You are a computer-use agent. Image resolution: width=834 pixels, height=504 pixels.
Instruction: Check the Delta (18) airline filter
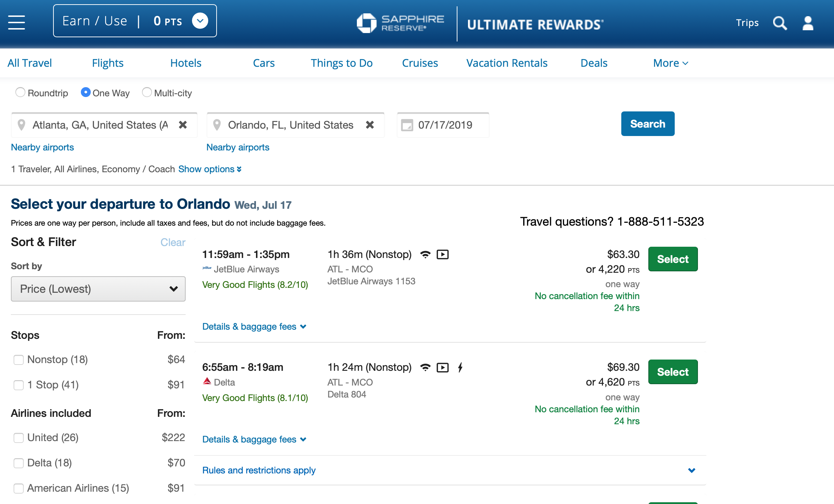click(x=19, y=463)
